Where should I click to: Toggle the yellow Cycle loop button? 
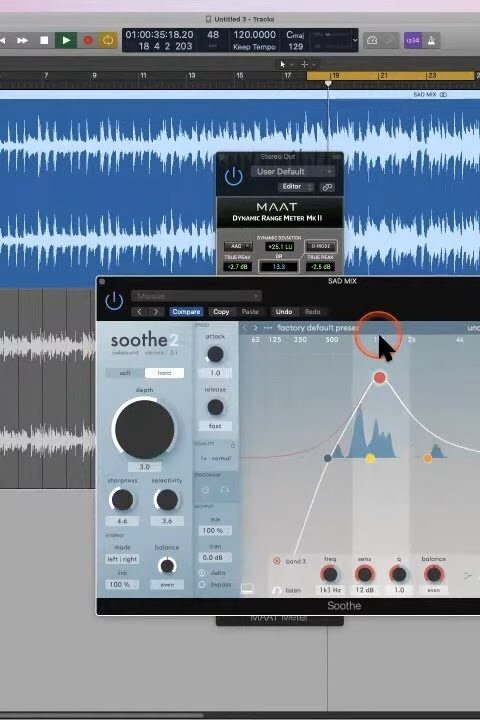(x=108, y=40)
